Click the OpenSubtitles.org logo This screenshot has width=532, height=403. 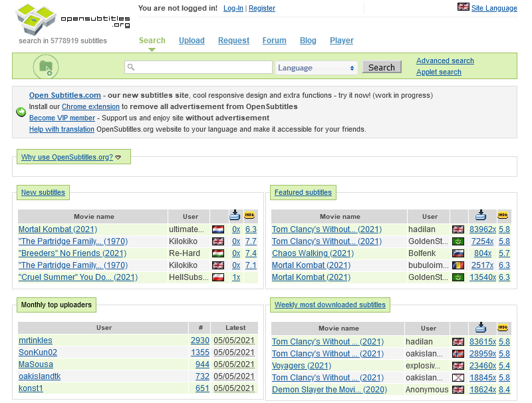click(73, 19)
